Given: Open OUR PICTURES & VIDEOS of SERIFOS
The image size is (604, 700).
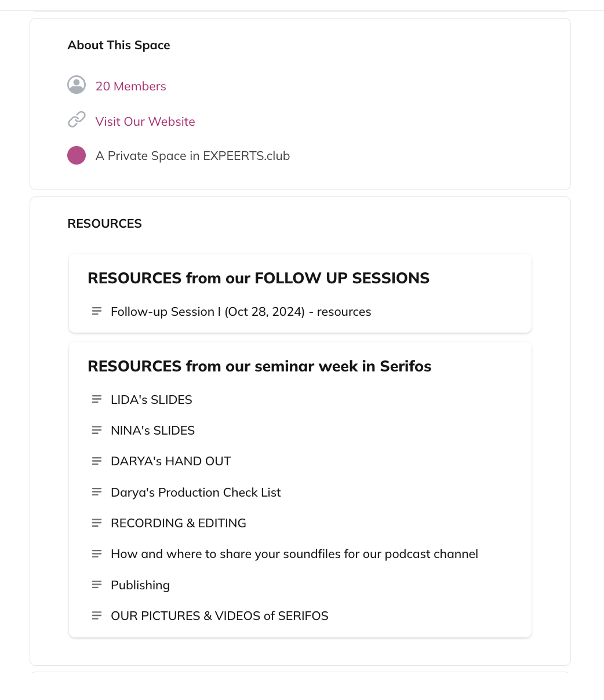Looking at the screenshot, I should pos(219,616).
